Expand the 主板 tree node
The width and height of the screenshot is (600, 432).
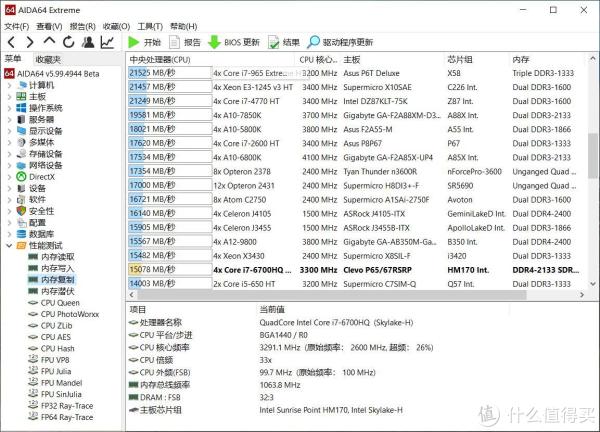tap(9, 96)
